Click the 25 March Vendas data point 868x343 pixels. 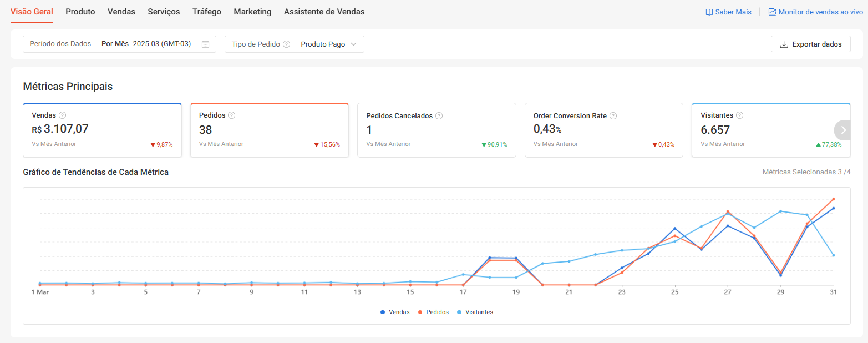[x=674, y=229]
